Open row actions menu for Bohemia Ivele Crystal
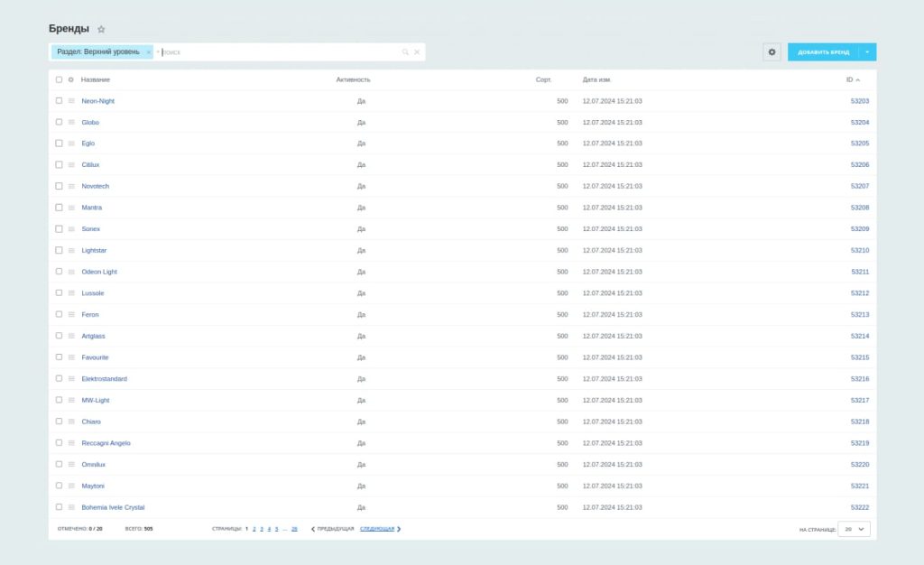 pyautogui.click(x=71, y=507)
